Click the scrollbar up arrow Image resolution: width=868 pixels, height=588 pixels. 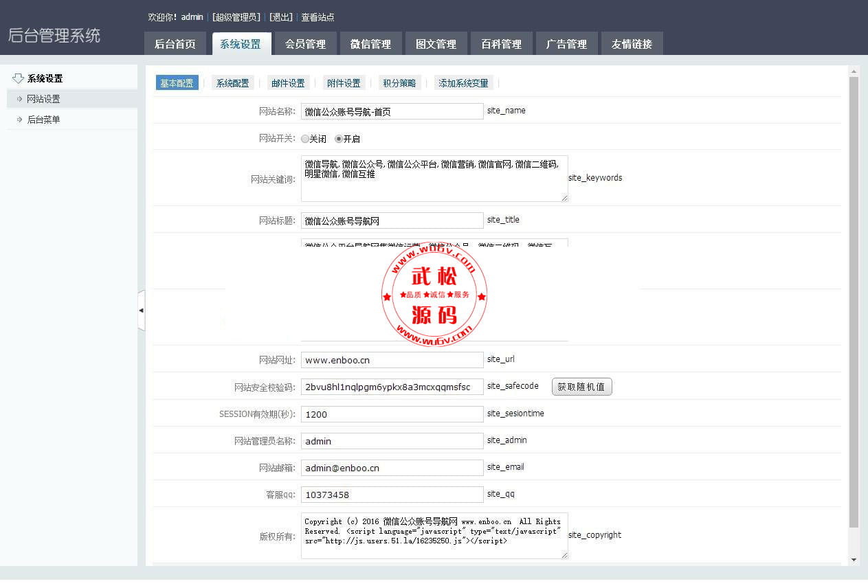click(854, 71)
